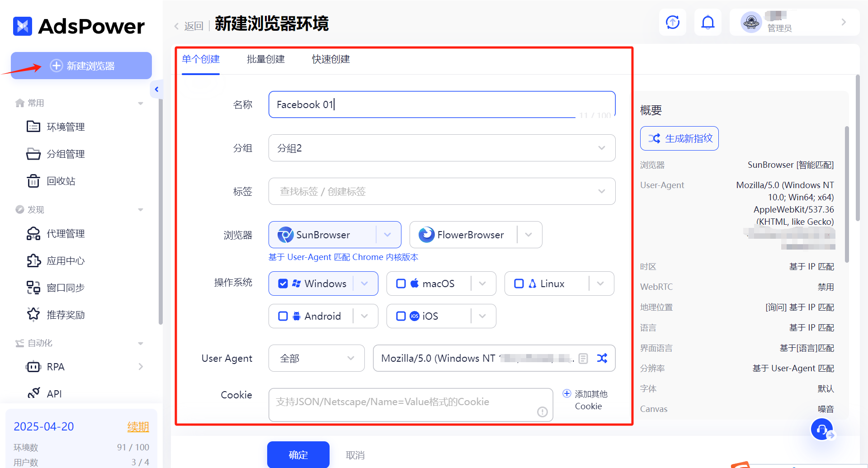This screenshot has height=468, width=868.
Task: Open the User Agent 全部 dropdown
Action: [x=316, y=358]
